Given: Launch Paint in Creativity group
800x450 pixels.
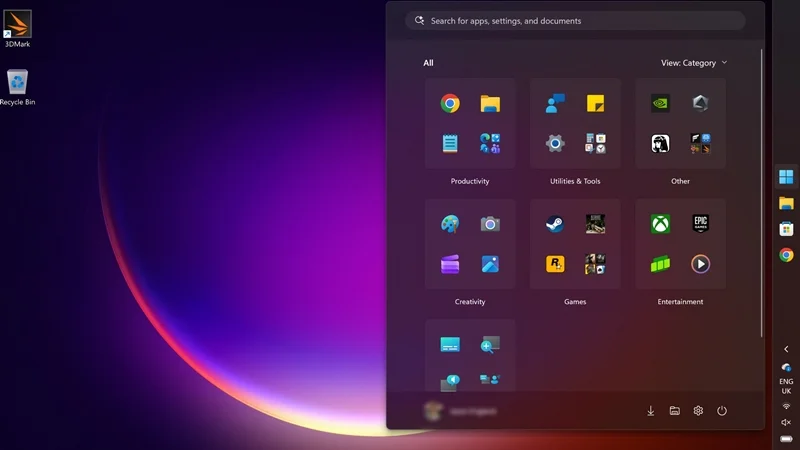Looking at the screenshot, I should [x=450, y=224].
